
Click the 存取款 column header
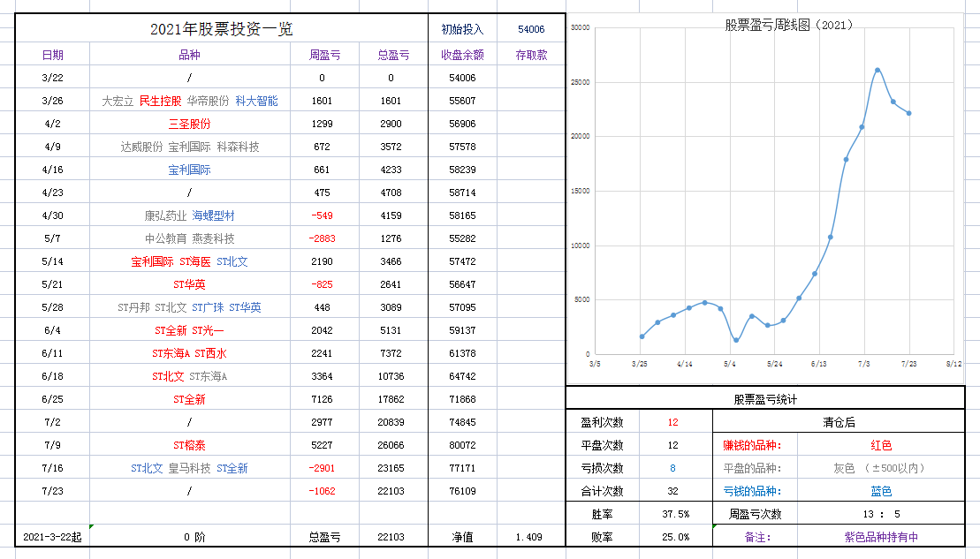[531, 55]
